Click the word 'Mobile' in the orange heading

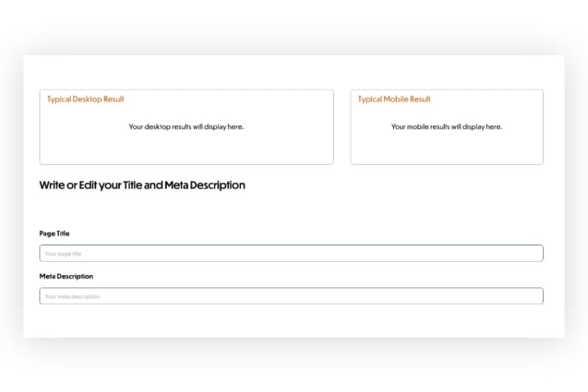[x=397, y=99]
